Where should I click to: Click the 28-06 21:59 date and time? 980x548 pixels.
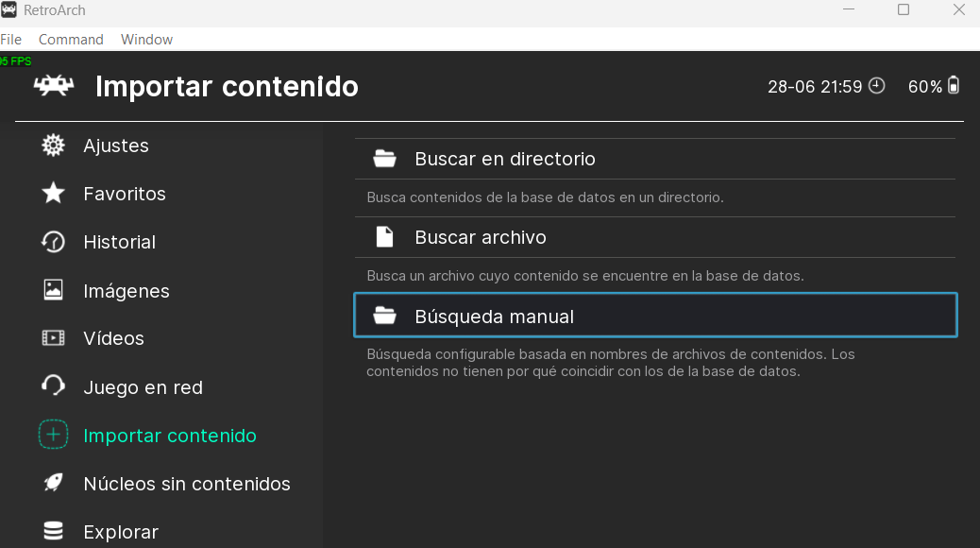[815, 86]
